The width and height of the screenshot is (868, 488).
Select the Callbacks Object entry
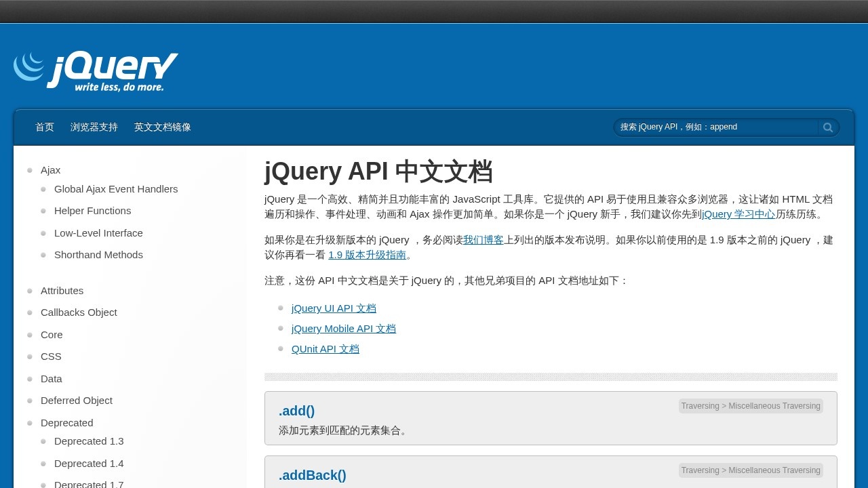[x=79, y=312]
